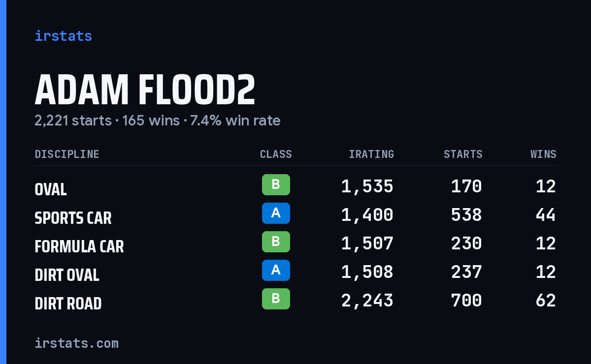The width and height of the screenshot is (591, 364).
Task: Click the 2,221 starts summary line
Action: coord(157,121)
